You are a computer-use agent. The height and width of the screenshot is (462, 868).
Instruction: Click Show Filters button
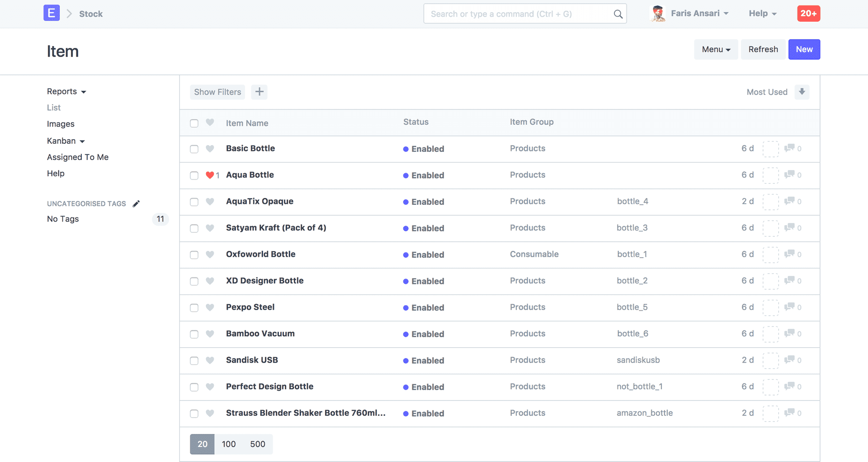[217, 92]
